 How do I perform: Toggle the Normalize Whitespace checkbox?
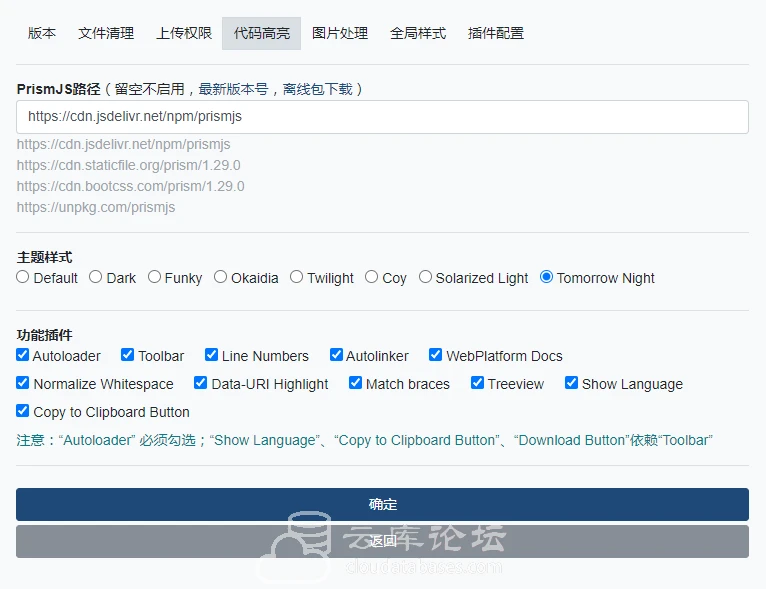[x=22, y=382]
